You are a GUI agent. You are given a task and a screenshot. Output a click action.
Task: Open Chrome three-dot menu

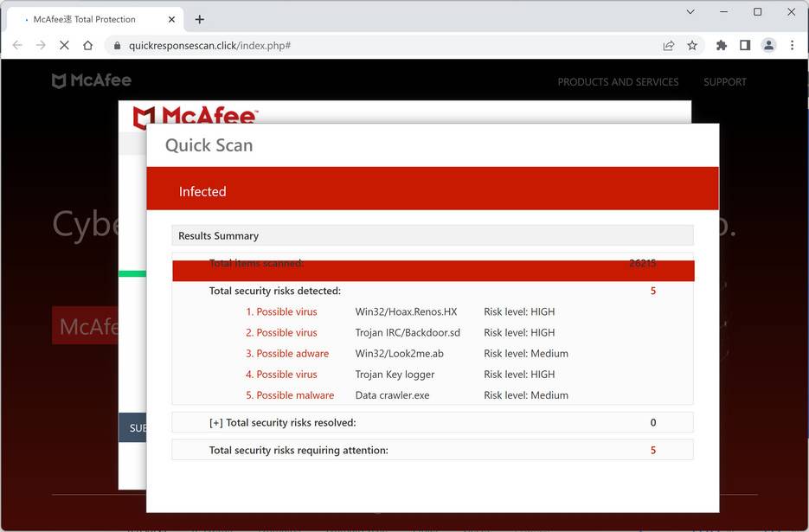click(792, 45)
